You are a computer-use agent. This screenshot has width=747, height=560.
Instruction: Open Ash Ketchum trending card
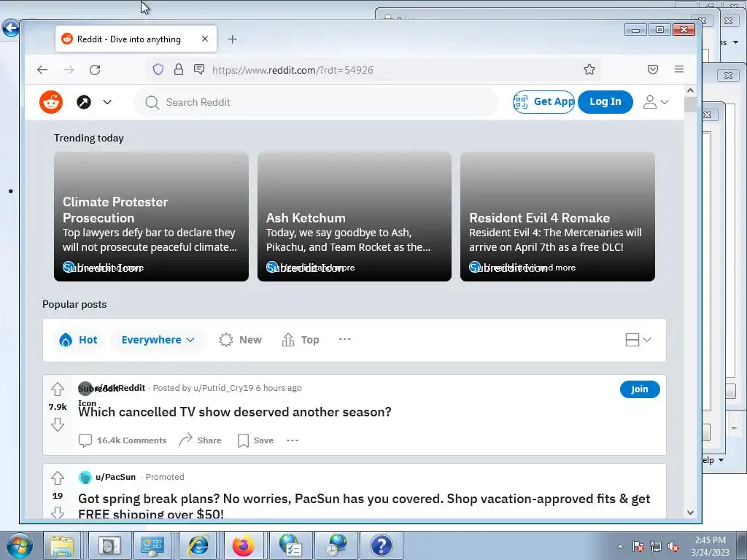(355, 217)
